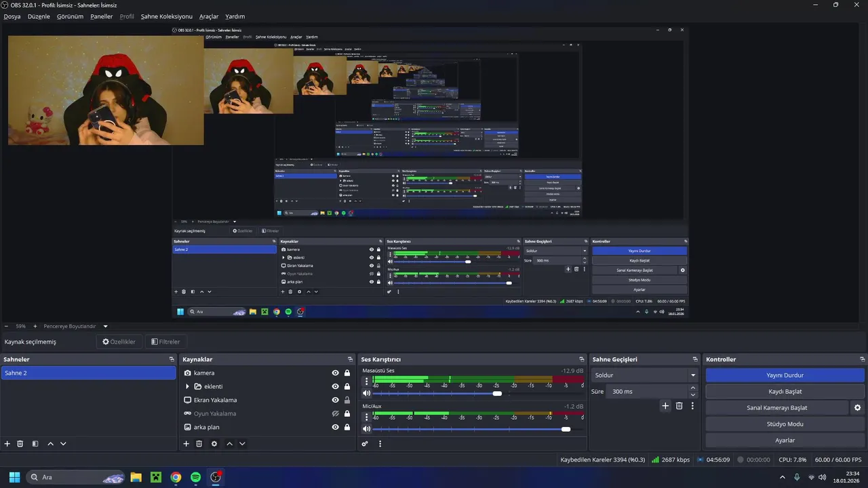Click the Süre 300 ms duration field

pyautogui.click(x=647, y=391)
